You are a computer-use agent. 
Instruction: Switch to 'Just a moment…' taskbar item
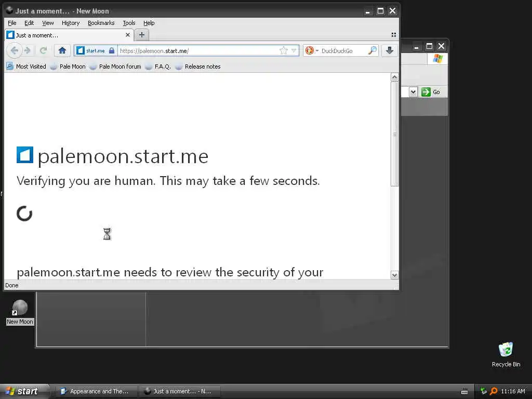pyautogui.click(x=179, y=391)
